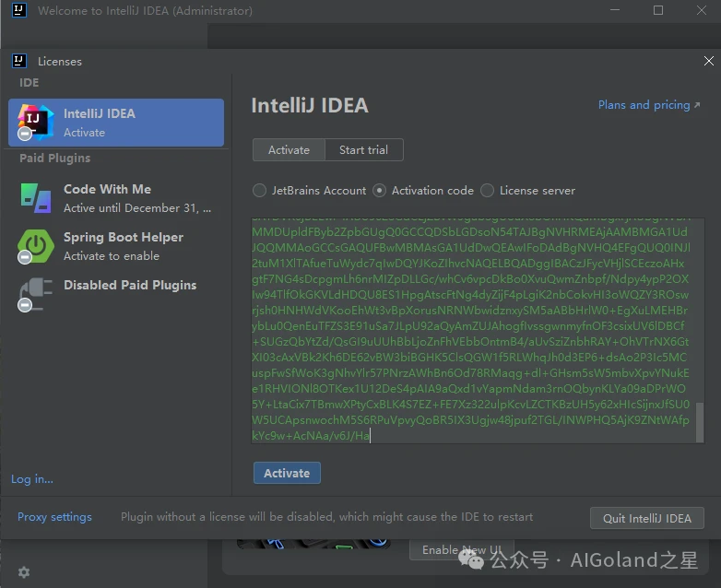Select Spring Boot Helper plugin entry

(116, 246)
